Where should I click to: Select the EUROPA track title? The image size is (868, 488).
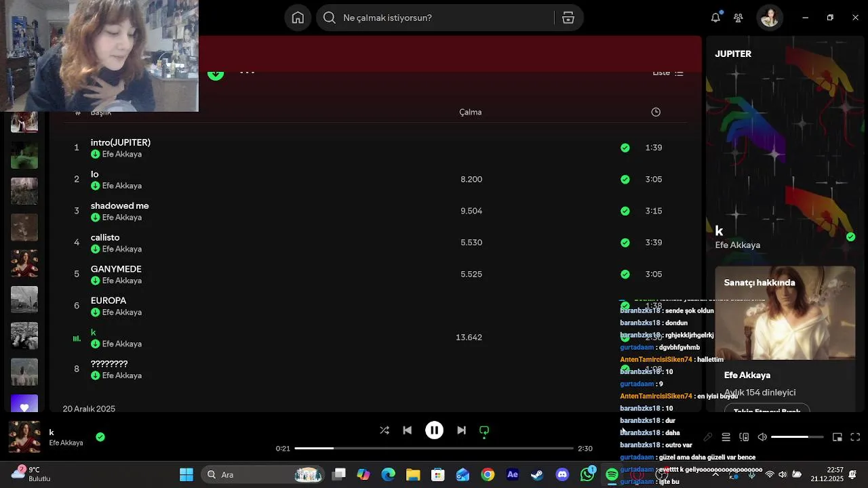coord(108,300)
